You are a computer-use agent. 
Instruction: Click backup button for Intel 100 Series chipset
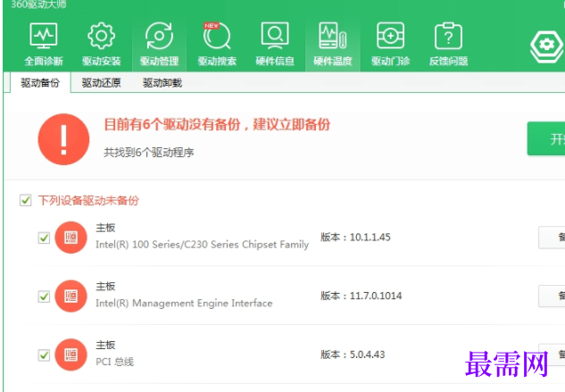tap(552, 238)
